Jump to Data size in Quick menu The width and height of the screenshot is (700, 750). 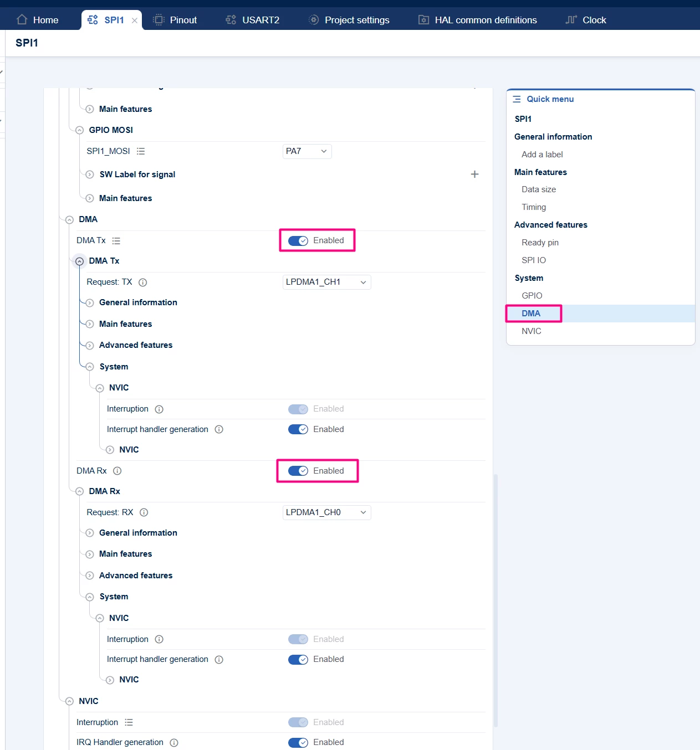pyautogui.click(x=539, y=189)
